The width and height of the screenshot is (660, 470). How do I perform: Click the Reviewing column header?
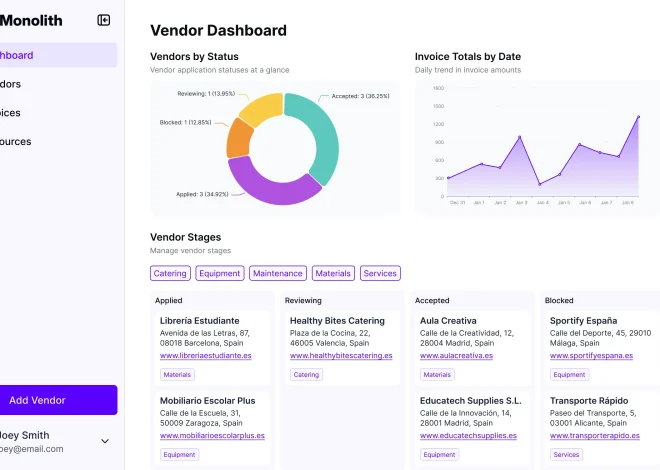coord(303,300)
